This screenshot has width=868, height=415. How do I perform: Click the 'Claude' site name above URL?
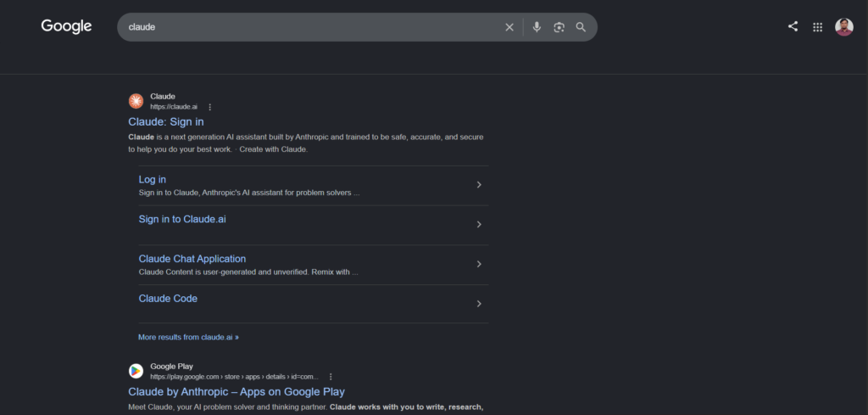[x=163, y=97]
